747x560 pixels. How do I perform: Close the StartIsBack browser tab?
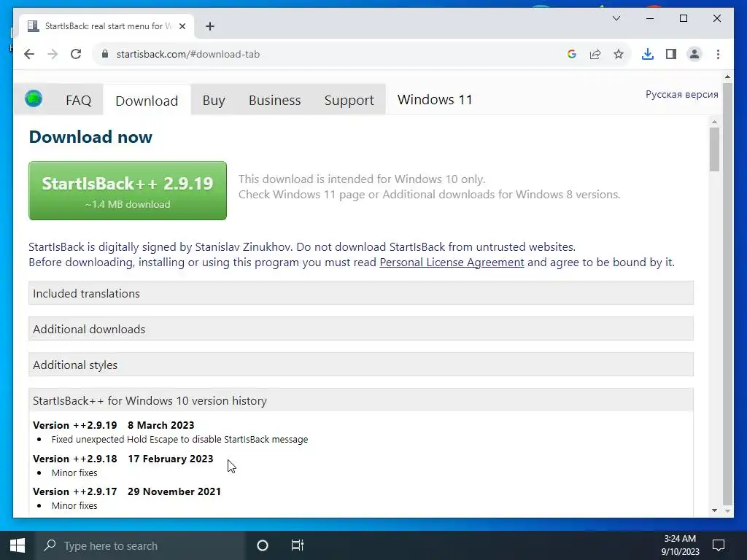[182, 26]
